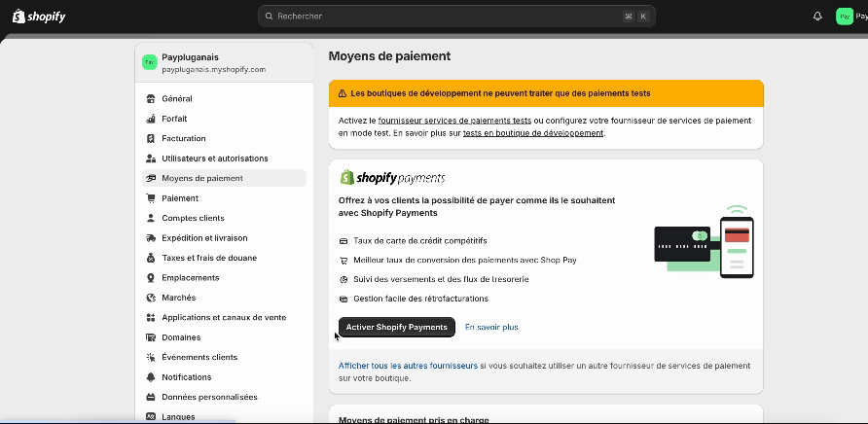Open Facturation section
Viewport: 868px width, 424px height.
pos(224,138)
